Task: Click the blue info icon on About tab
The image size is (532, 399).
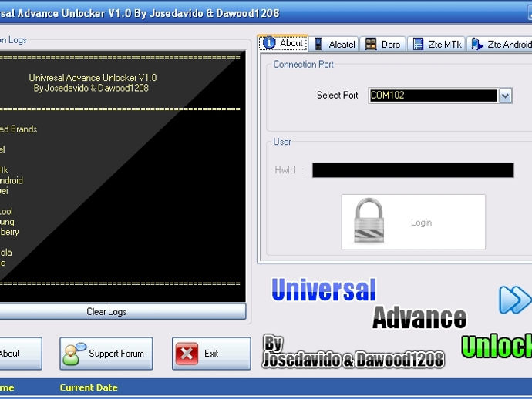Action: point(269,43)
